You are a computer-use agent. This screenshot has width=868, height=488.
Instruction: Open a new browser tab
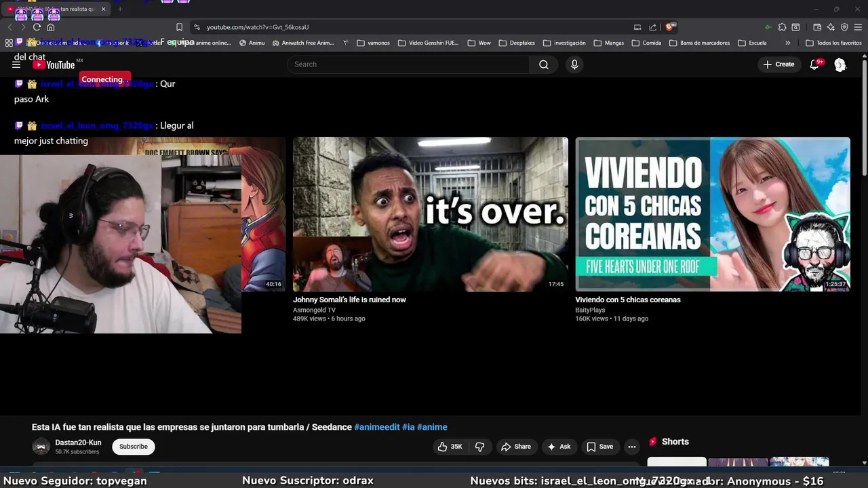point(120,9)
